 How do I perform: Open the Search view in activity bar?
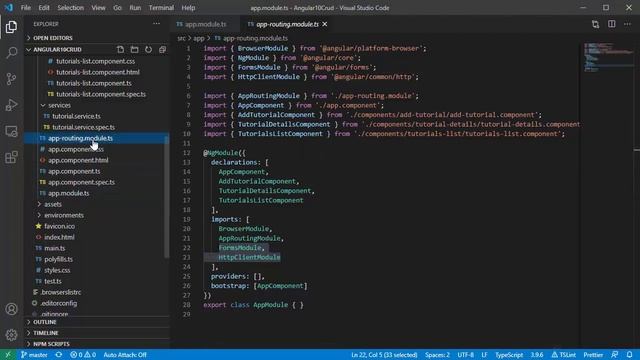pyautogui.click(x=11, y=53)
